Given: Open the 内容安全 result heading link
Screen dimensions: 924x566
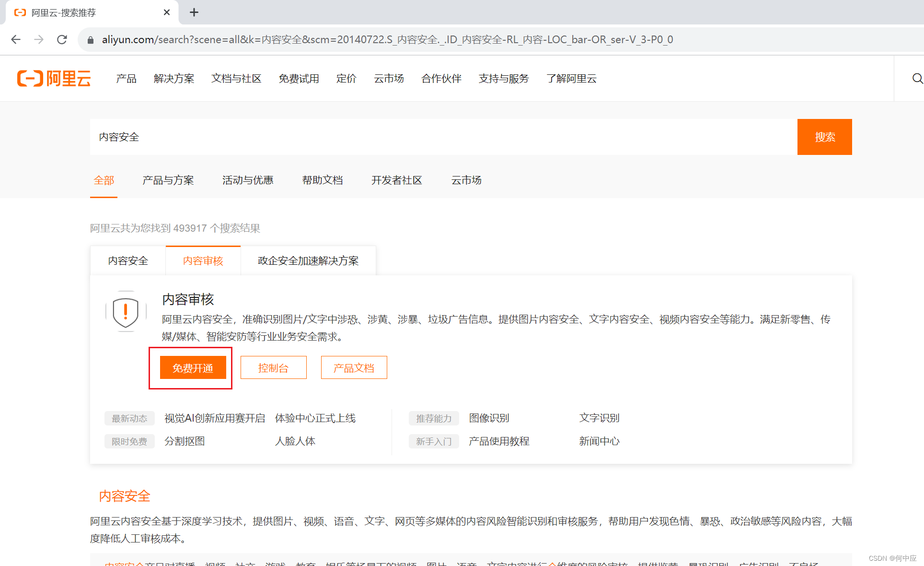Looking at the screenshot, I should coord(125,496).
